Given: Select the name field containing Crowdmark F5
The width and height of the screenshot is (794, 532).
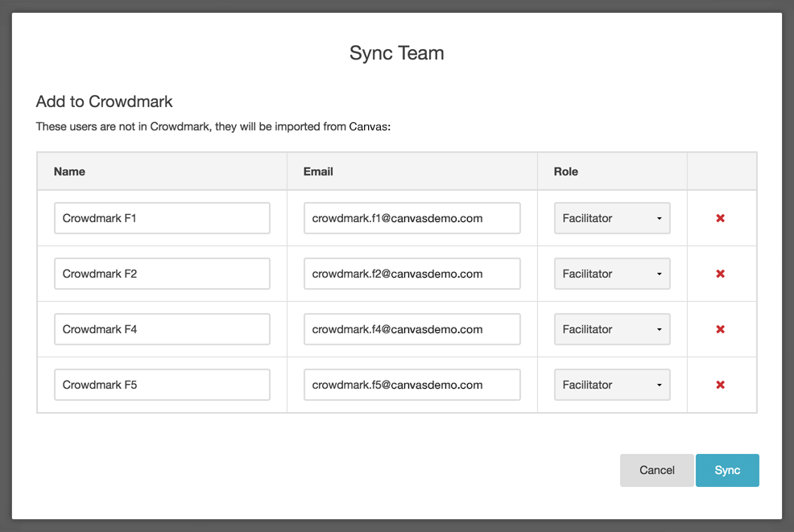Looking at the screenshot, I should pos(161,385).
